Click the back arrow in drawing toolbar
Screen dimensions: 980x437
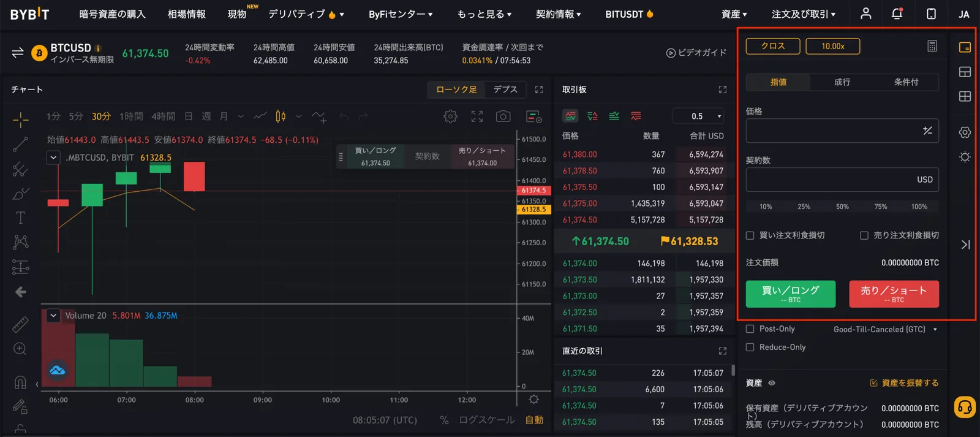click(20, 292)
